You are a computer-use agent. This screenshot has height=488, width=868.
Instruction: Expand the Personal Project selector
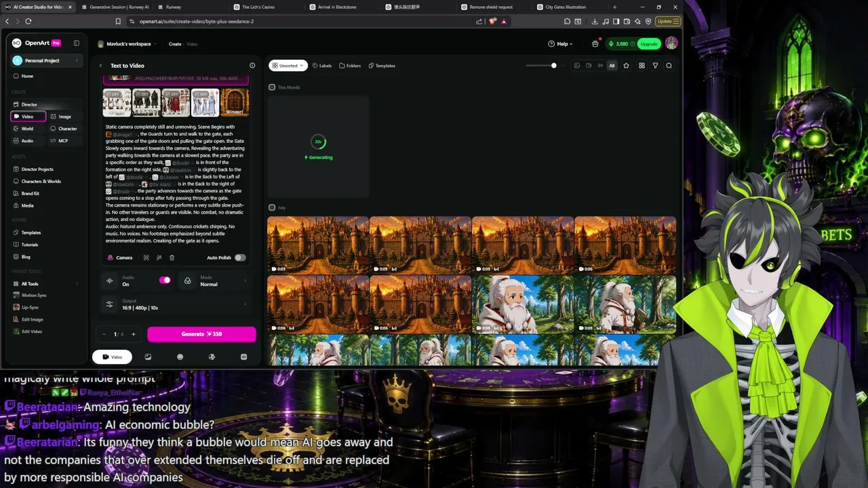[46, 60]
